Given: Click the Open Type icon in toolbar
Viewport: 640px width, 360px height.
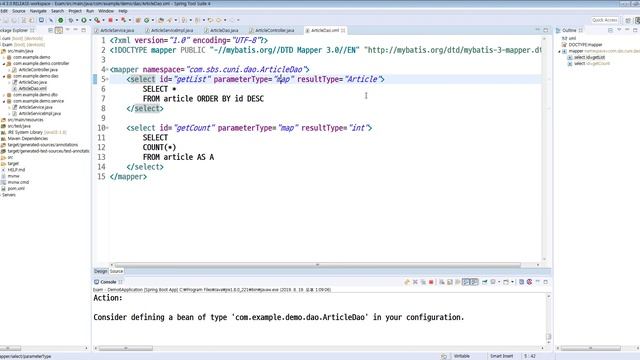Looking at the screenshot, I should (x=161, y=20).
